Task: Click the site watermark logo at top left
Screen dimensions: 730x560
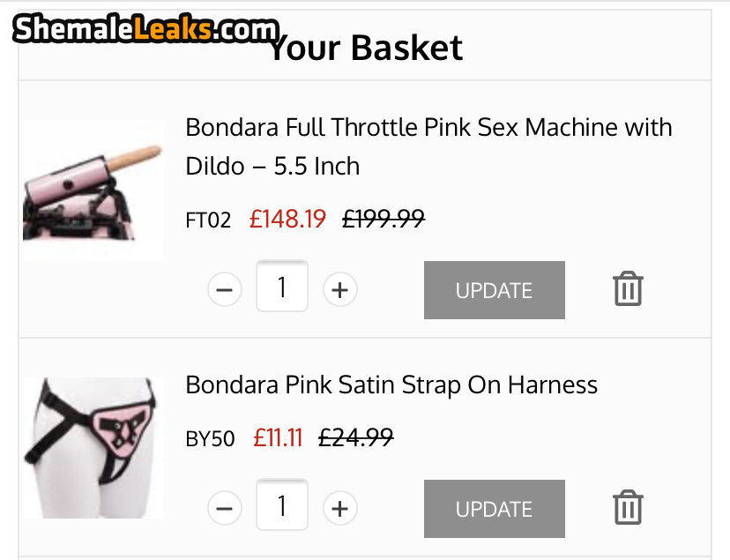Action: 146,30
